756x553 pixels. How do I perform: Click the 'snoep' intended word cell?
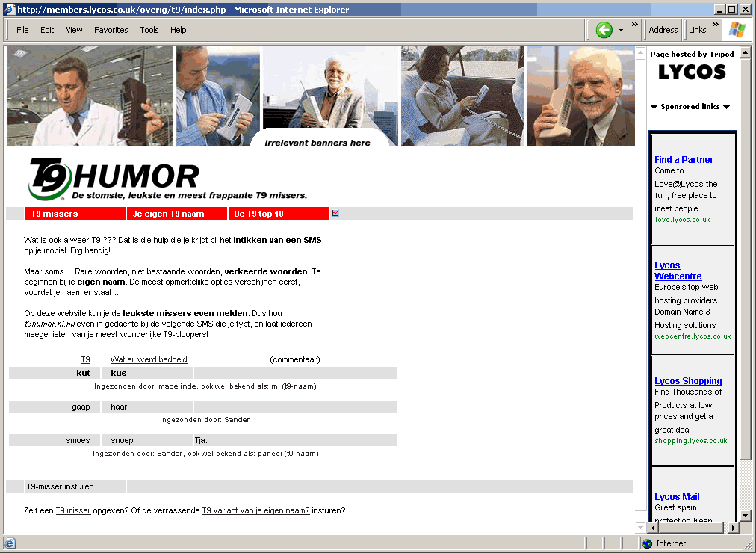click(x=147, y=440)
